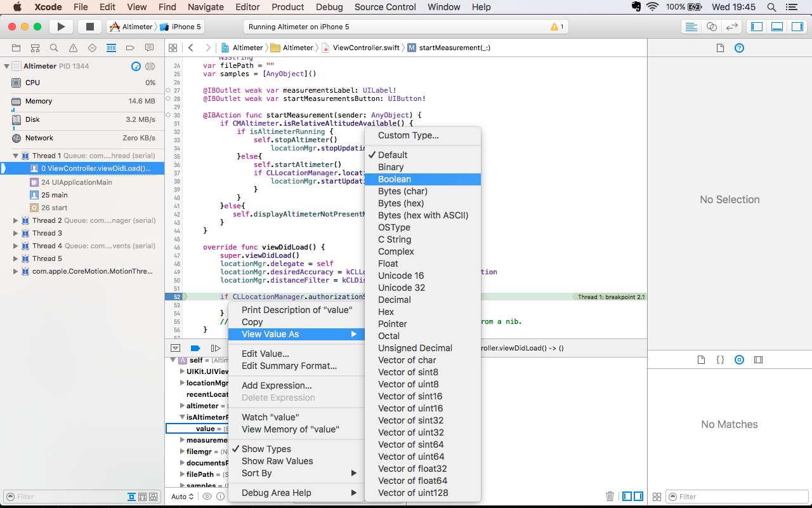Select the Debug navigator icon
812x508 pixels.
(112, 48)
